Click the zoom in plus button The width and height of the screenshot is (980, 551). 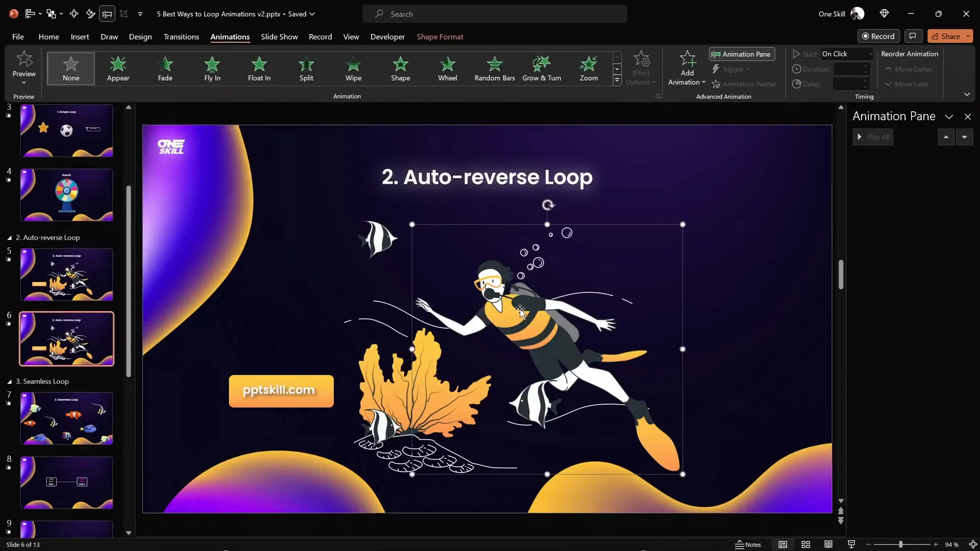point(936,544)
